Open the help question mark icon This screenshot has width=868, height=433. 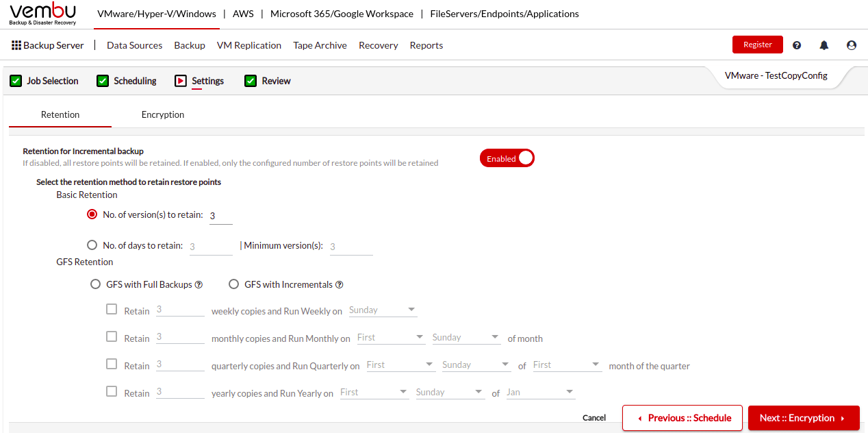coord(797,45)
